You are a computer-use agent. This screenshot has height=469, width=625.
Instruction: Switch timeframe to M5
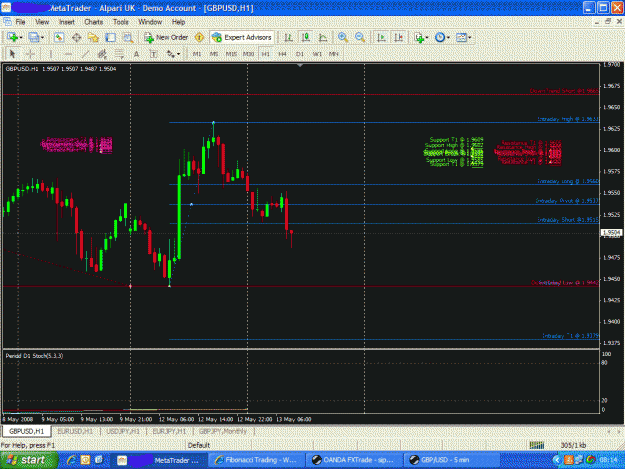click(x=214, y=54)
